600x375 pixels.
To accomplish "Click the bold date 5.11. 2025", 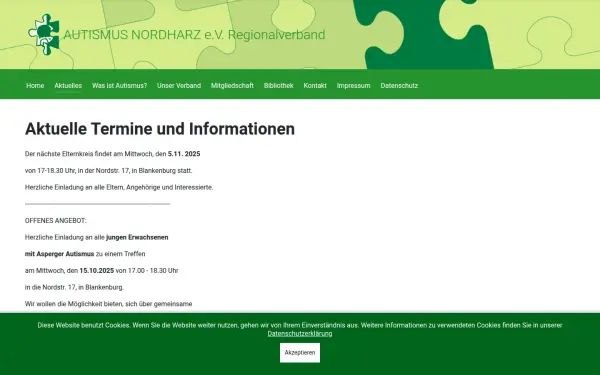I will point(184,154).
